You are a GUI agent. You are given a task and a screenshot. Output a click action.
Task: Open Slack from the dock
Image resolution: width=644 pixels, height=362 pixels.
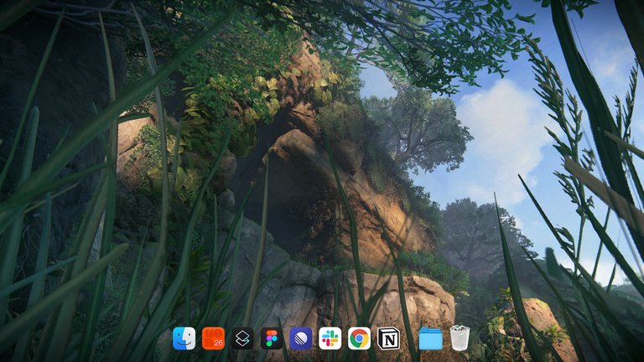click(330, 339)
